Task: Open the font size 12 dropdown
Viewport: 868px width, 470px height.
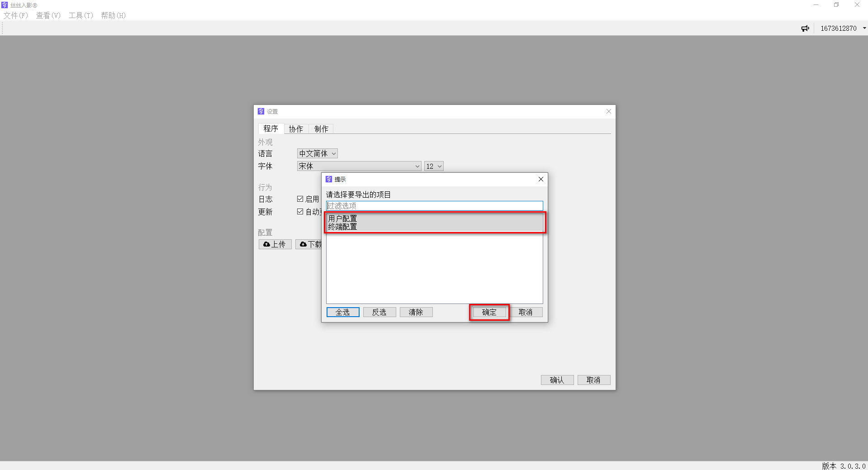Action: (x=433, y=166)
